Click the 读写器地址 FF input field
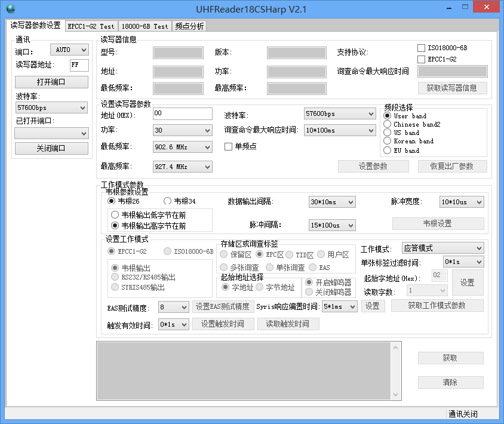 [79, 65]
